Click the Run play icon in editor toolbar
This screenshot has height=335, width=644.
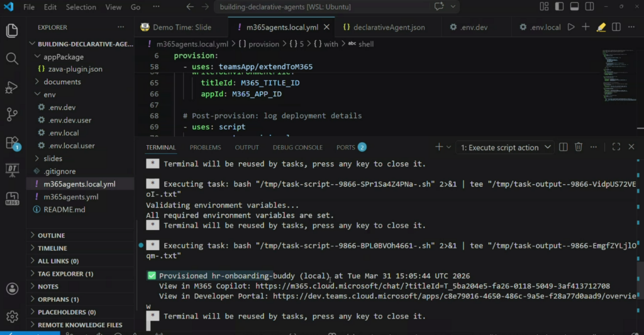pos(571,28)
